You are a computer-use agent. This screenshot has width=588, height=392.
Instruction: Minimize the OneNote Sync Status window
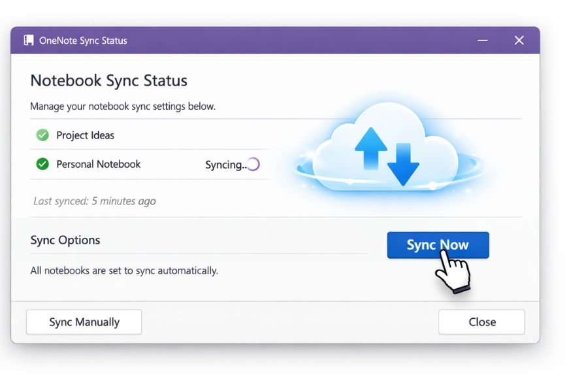tap(483, 41)
